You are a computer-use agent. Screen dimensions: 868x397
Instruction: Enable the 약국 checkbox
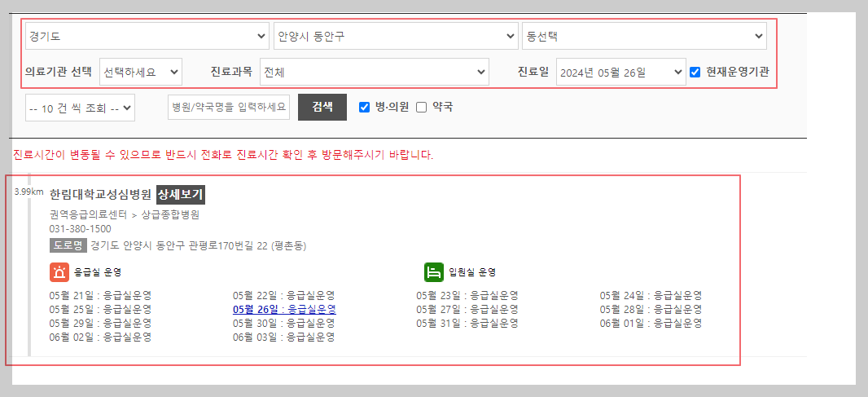[x=422, y=107]
